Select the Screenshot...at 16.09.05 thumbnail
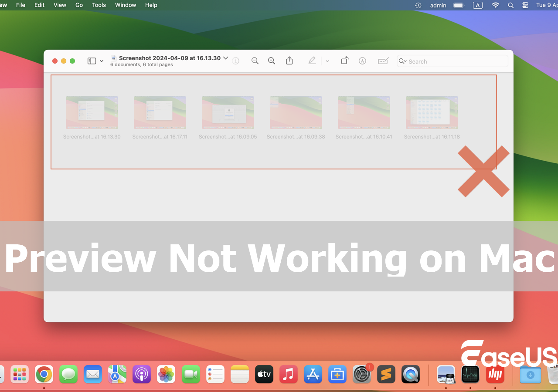The width and height of the screenshot is (558, 392). click(228, 112)
